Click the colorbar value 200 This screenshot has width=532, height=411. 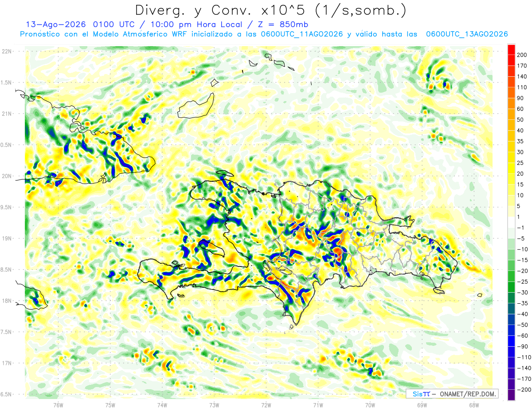click(x=523, y=55)
